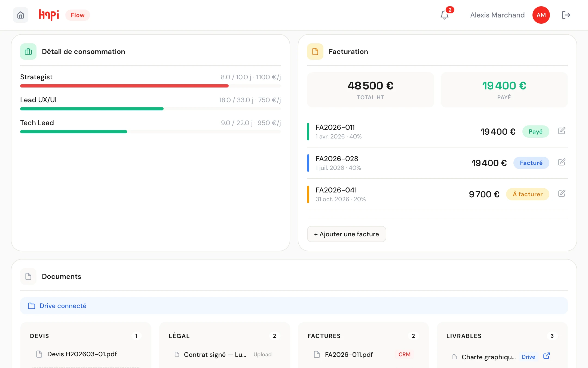Click the DEVIS column heading
The height and width of the screenshot is (368, 588).
[39, 336]
